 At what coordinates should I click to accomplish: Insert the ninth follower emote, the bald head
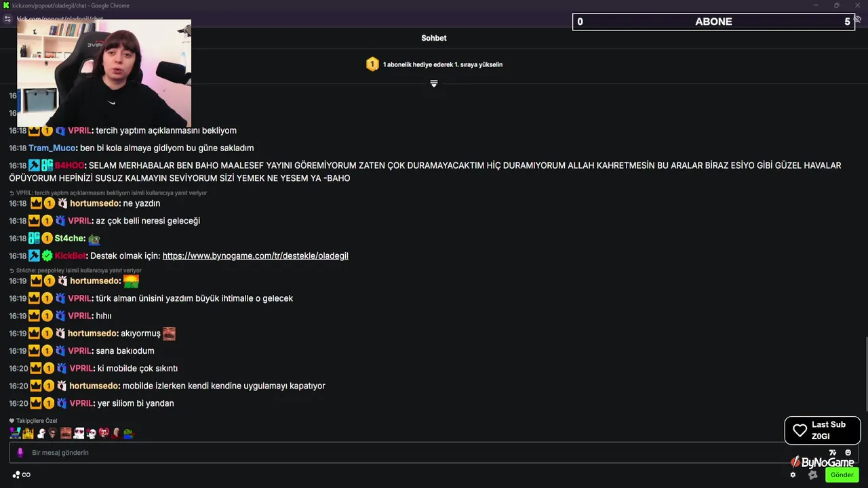pyautogui.click(x=116, y=433)
